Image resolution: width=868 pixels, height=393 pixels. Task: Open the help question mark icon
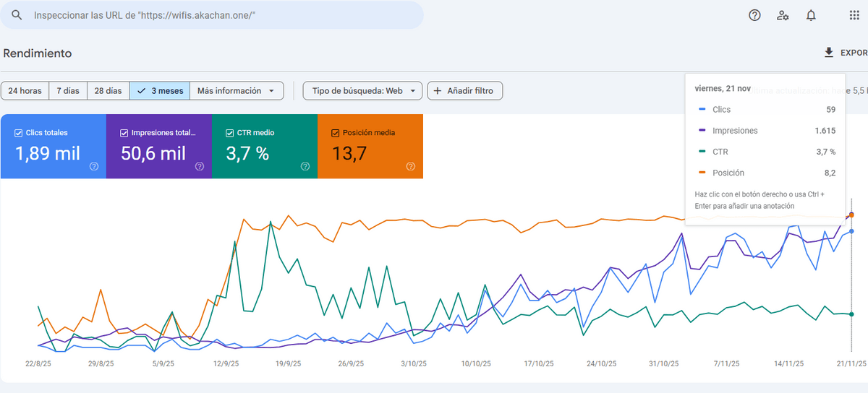click(754, 15)
